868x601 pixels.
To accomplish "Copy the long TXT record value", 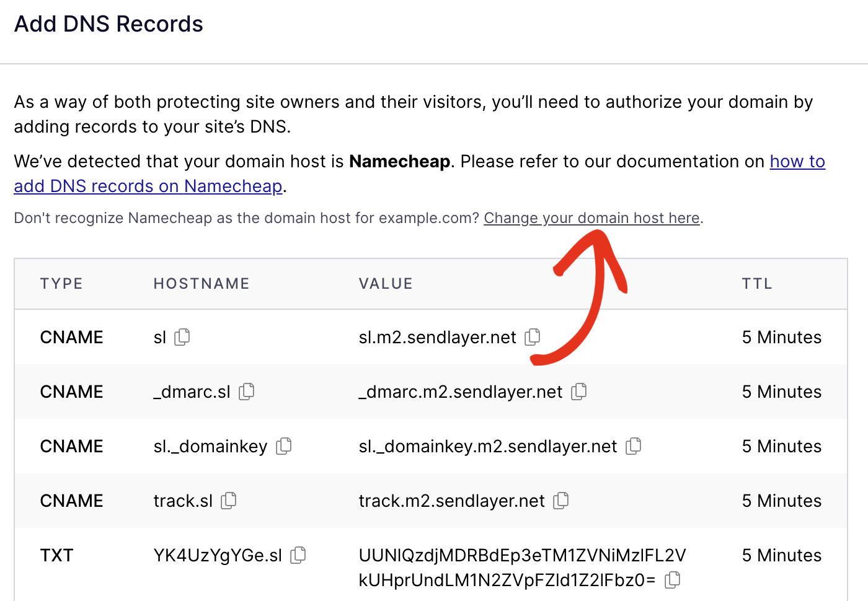I will tap(673, 580).
